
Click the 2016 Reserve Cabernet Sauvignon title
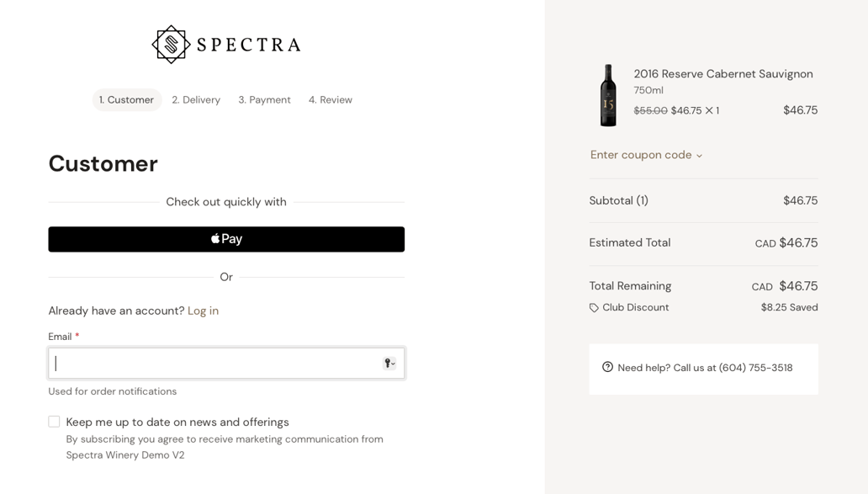723,73
